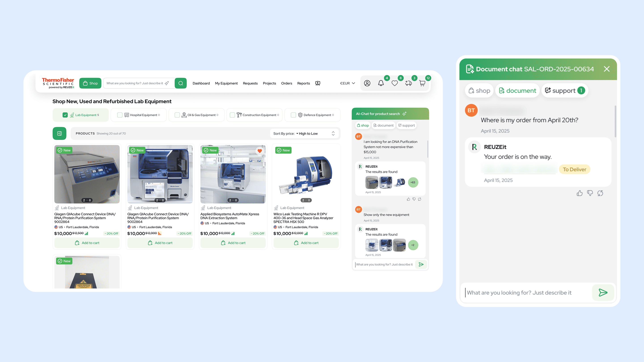Expand Sort By price dropdown
This screenshot has height=362, width=644.
point(307,133)
